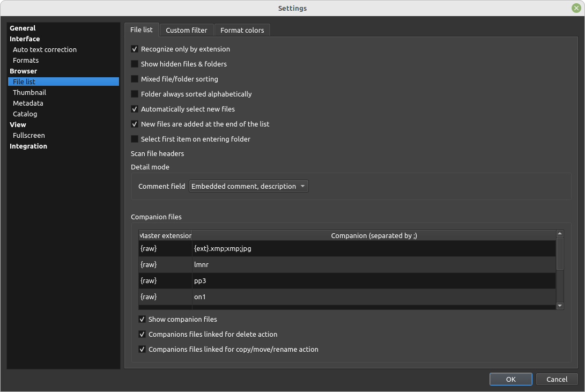
Task: Enable Show hidden files & folders
Action: (135, 64)
